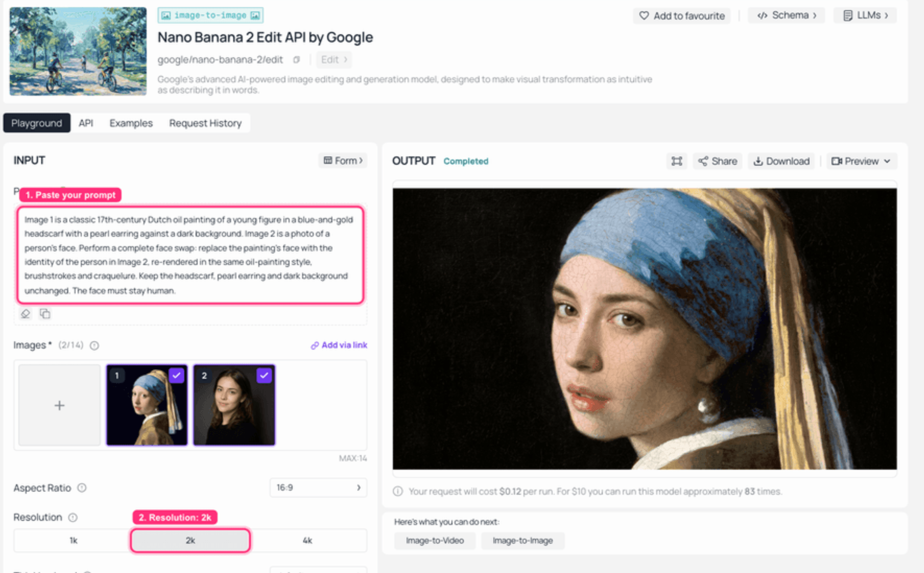Click the Resolution info icon
Image resolution: width=924 pixels, height=573 pixels.
pyautogui.click(x=73, y=518)
